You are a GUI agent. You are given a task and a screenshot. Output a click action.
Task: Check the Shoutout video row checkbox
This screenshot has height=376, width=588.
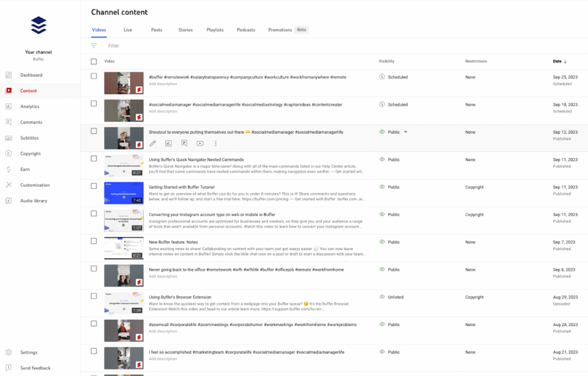93,132
